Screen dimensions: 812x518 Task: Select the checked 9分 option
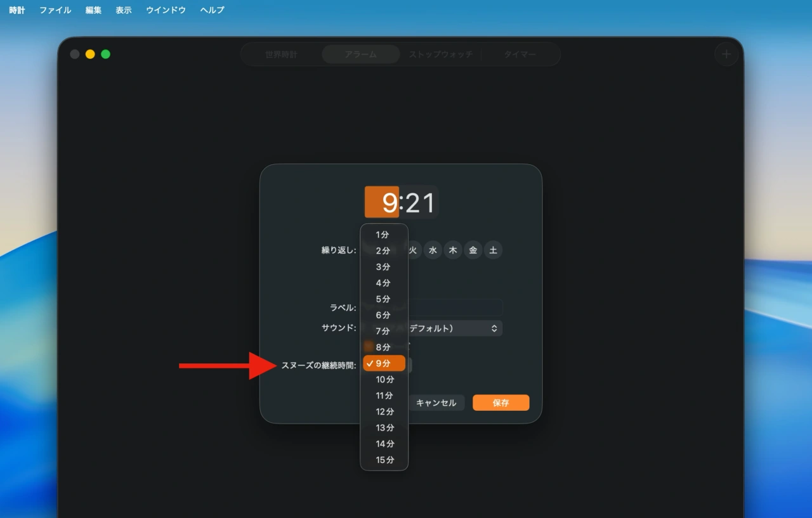384,364
